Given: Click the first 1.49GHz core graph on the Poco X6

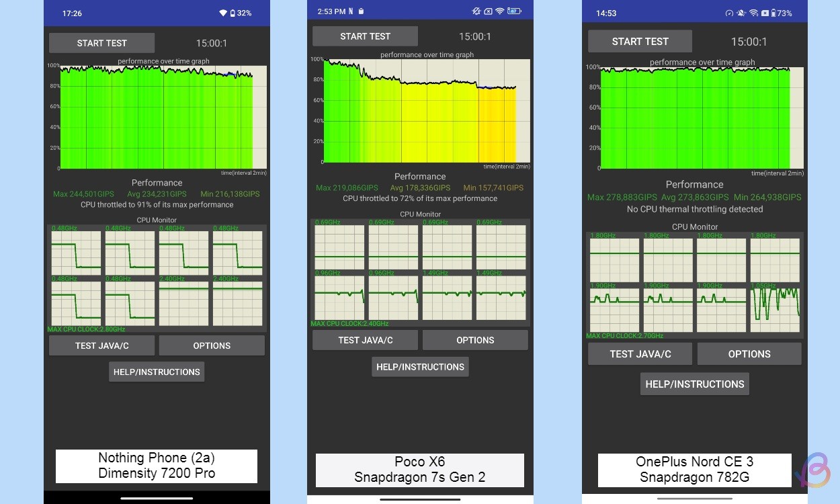Looking at the screenshot, I should [x=447, y=298].
